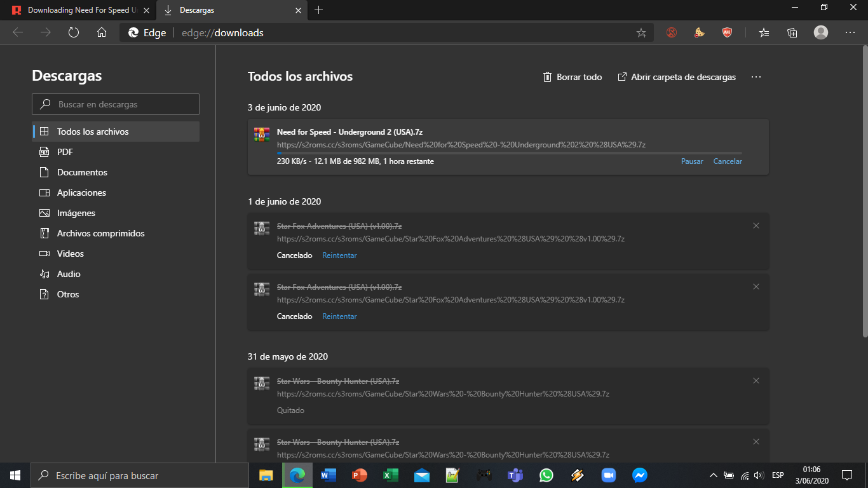The width and height of the screenshot is (868, 488).
Task: Add this page to favorites star
Action: click(641, 32)
